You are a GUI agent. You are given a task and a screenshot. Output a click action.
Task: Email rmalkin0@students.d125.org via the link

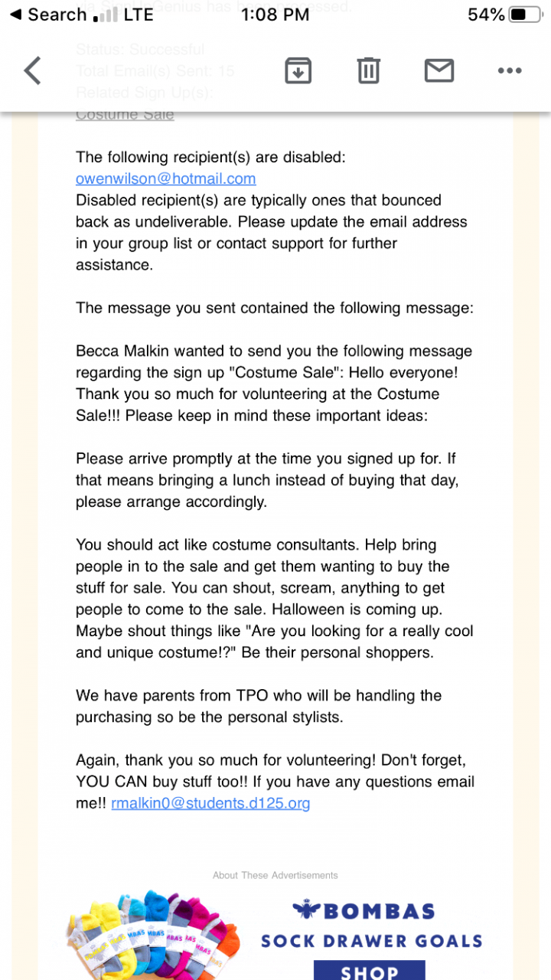[210, 803]
